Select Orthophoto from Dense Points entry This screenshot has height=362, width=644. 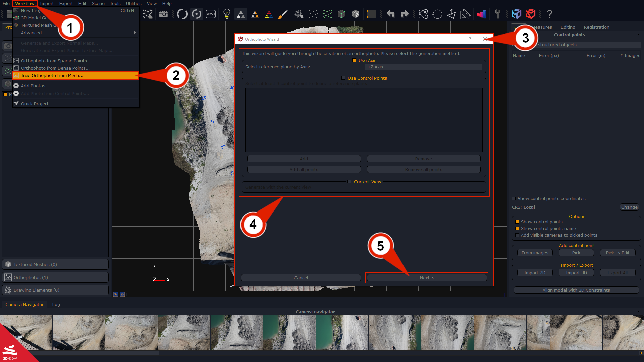[x=75, y=68]
